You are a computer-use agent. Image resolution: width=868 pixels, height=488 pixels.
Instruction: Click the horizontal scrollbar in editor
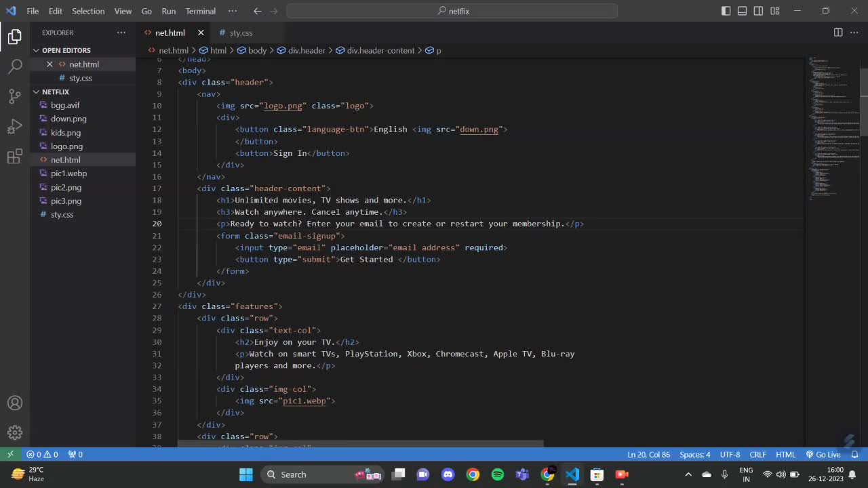point(361,444)
